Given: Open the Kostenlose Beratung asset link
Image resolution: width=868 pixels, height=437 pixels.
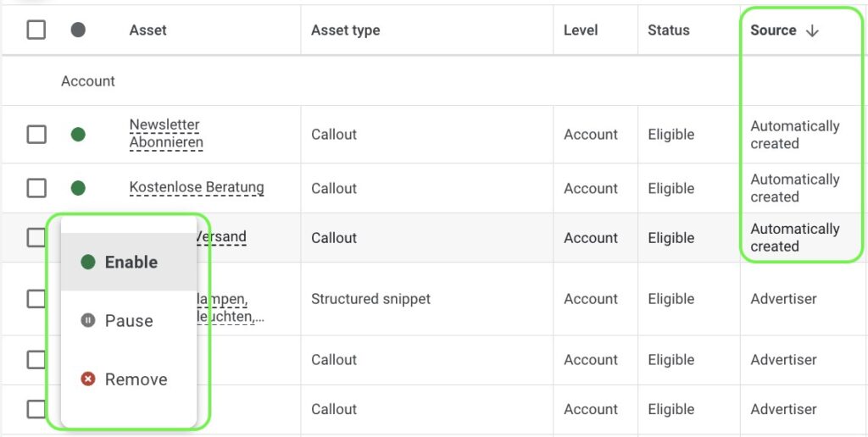Looking at the screenshot, I should pyautogui.click(x=197, y=187).
